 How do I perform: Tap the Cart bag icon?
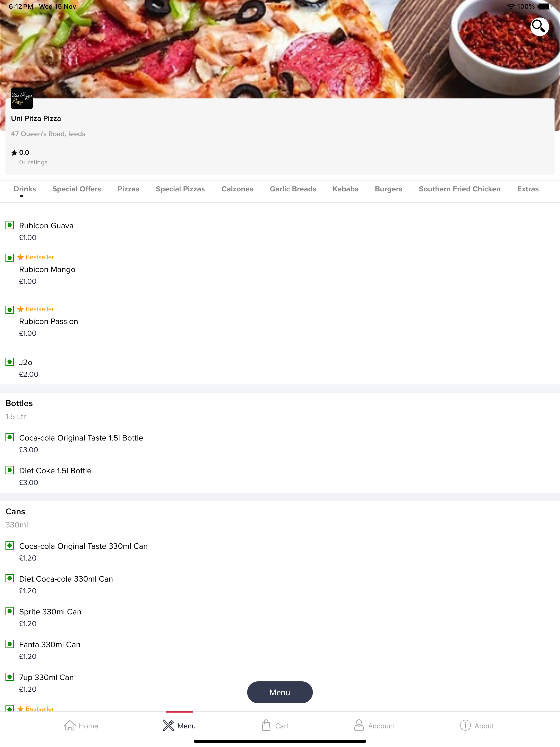(x=266, y=725)
